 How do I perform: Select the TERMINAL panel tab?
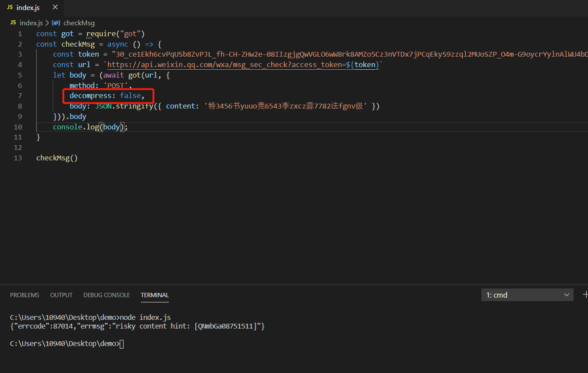[155, 295]
